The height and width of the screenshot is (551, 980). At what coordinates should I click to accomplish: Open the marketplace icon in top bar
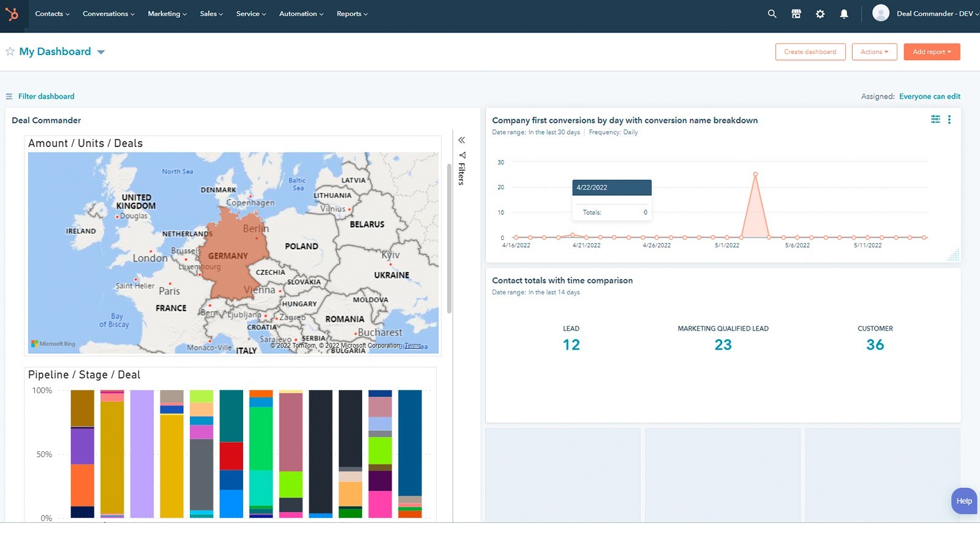[x=796, y=13]
